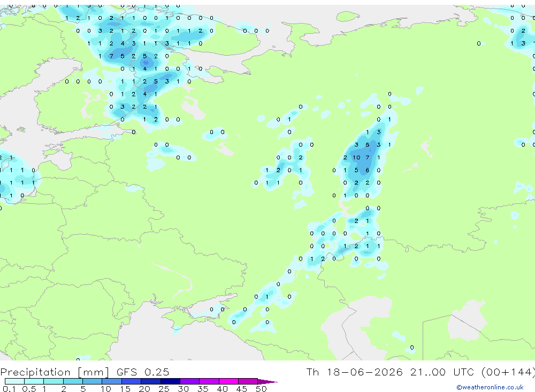The width and height of the screenshot is (535, 392).
Task: Click the '15' legend scale label
Action: (125, 389)
